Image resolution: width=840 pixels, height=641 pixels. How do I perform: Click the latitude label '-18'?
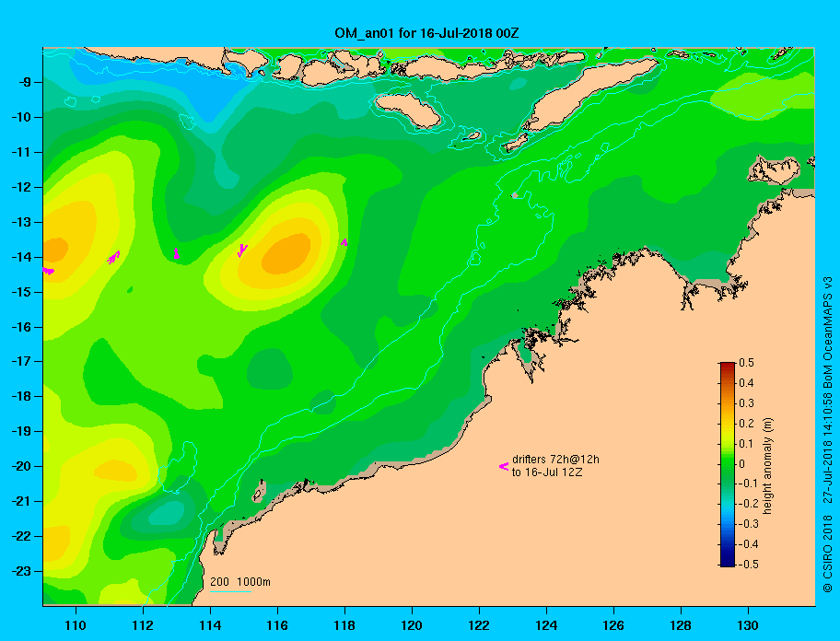(x=21, y=396)
